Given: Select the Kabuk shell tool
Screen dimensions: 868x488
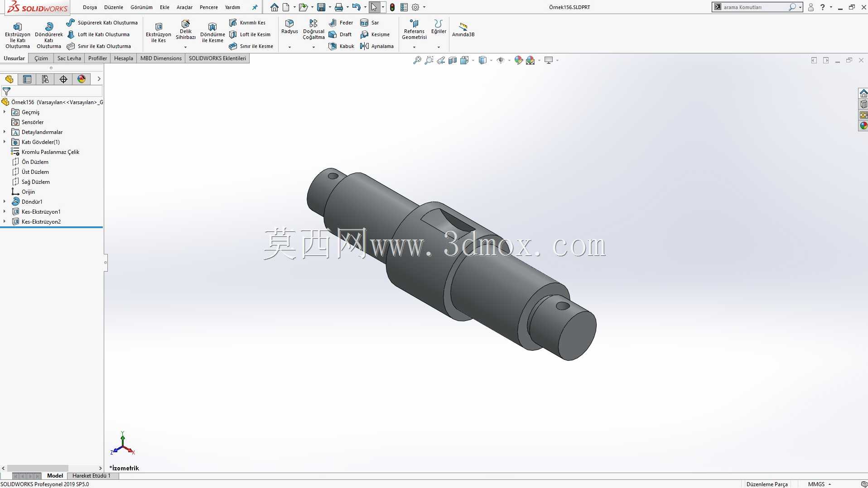Looking at the screenshot, I should click(x=342, y=46).
